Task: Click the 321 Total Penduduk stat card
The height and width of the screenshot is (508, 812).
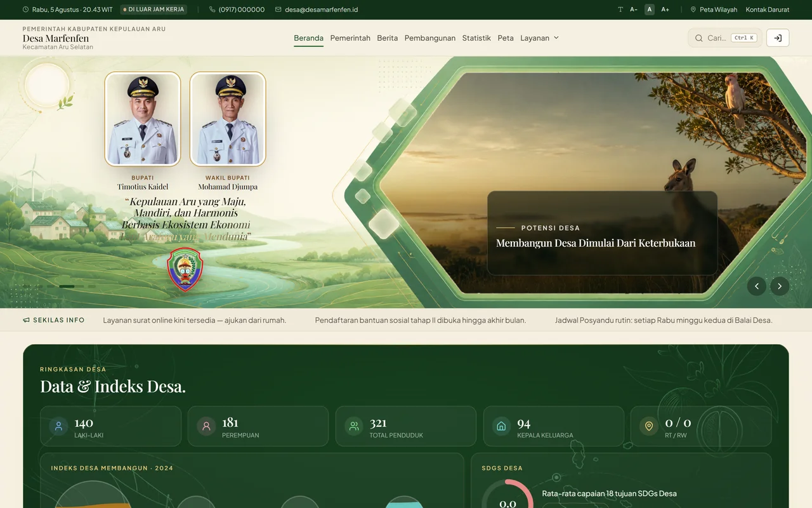Action: (406, 426)
